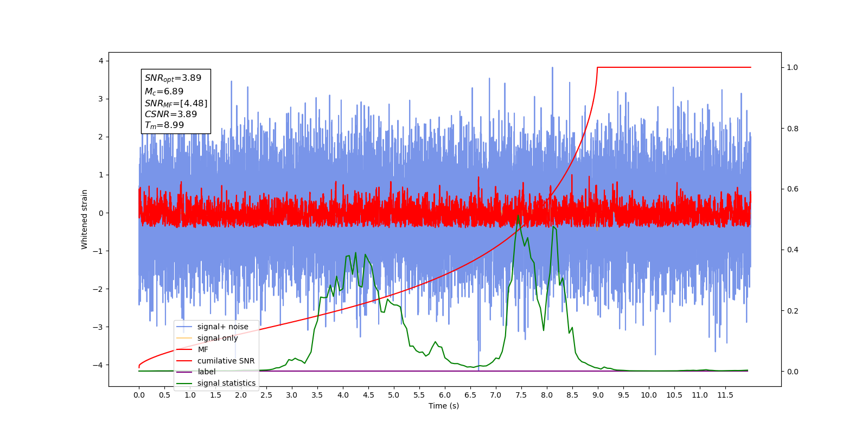
Task: Click the 3.5 x-axis tick label
Action: (x=317, y=395)
